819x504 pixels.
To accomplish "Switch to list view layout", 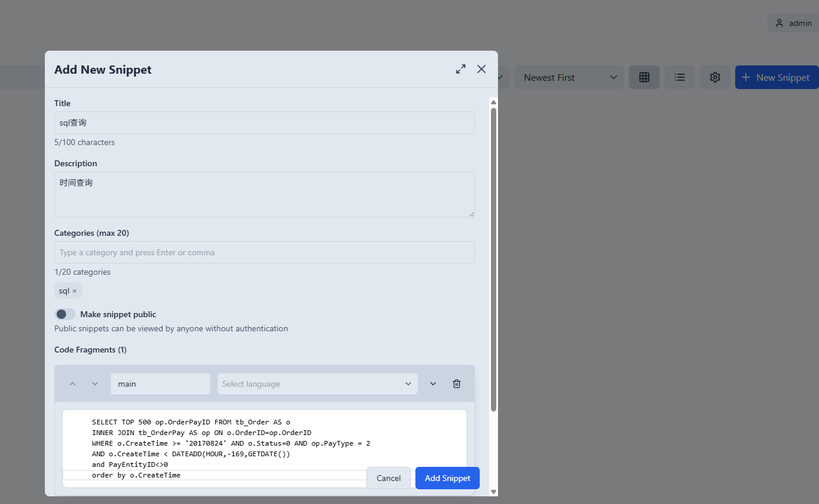I will (680, 77).
